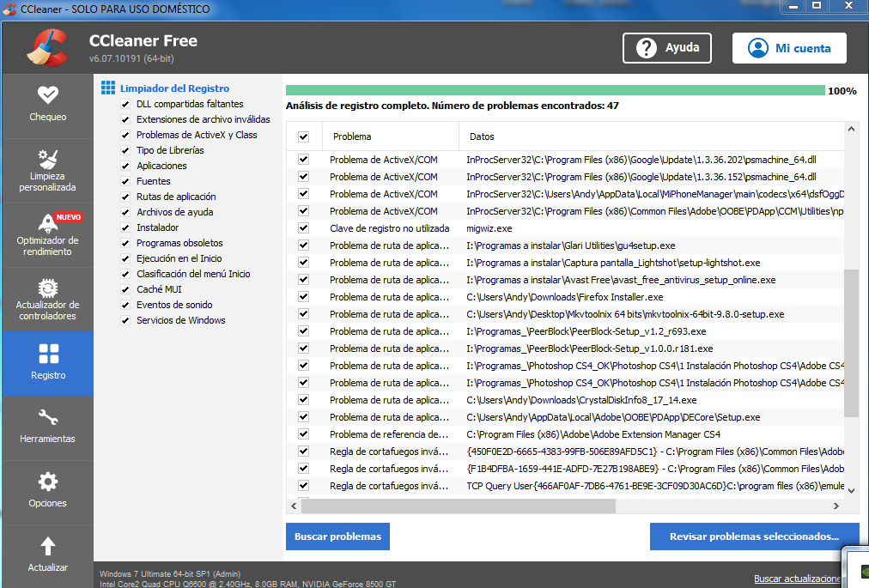The width and height of the screenshot is (869, 588).
Task: Click the vertical scrollbar down arrow
Action: [851, 490]
